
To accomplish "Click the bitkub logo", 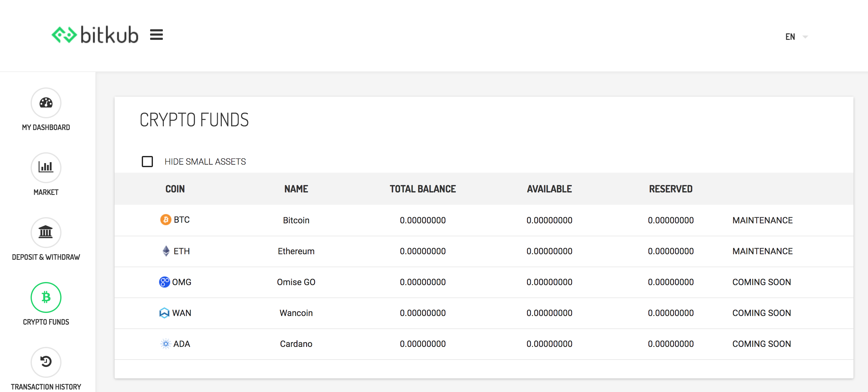I will coord(95,35).
